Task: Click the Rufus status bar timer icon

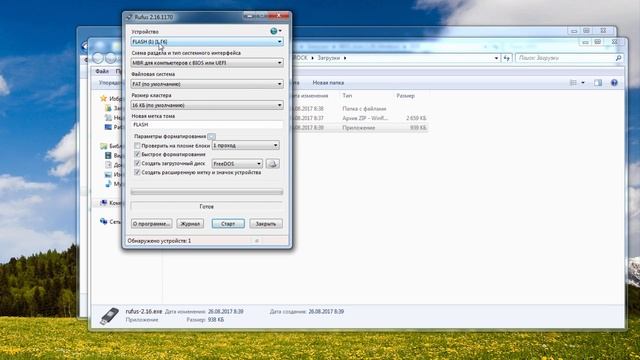Action: (257, 241)
